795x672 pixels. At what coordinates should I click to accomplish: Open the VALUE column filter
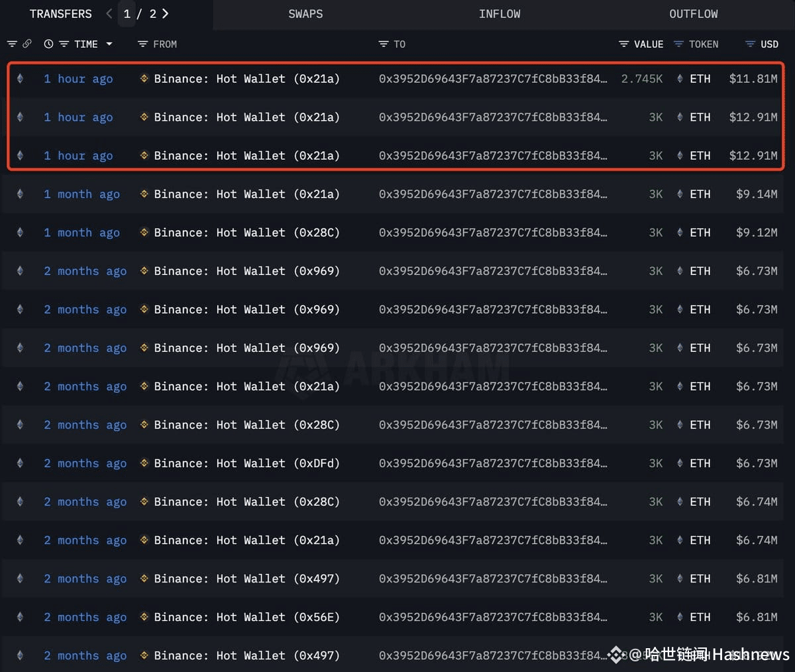pos(624,44)
